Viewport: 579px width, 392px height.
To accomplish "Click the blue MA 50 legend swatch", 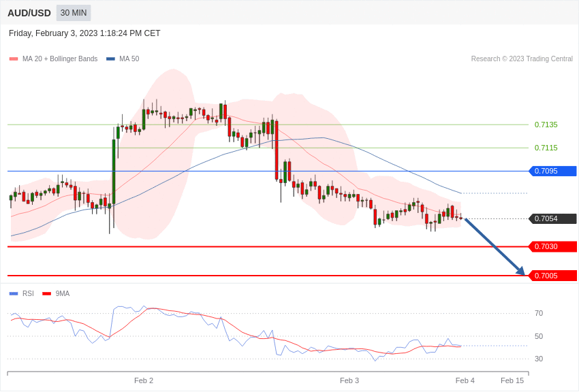I will coord(110,59).
